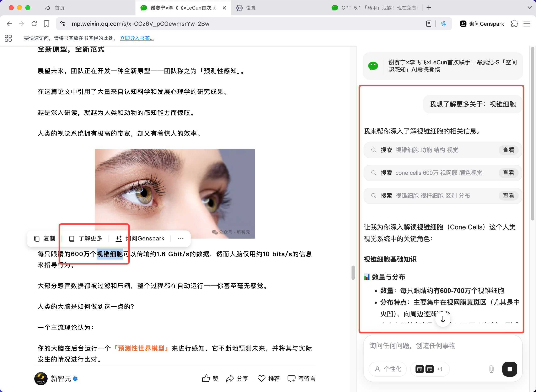Toggle the 个性化 personalization chip

point(388,369)
